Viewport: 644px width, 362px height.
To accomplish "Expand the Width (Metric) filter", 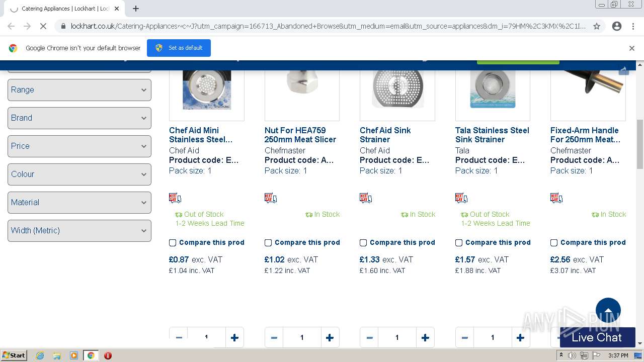I will pos(79,231).
